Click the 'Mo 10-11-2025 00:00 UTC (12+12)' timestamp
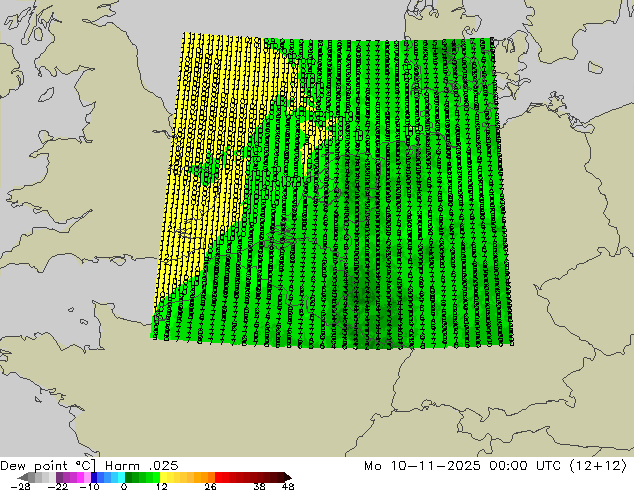The image size is (634, 490). point(496,466)
